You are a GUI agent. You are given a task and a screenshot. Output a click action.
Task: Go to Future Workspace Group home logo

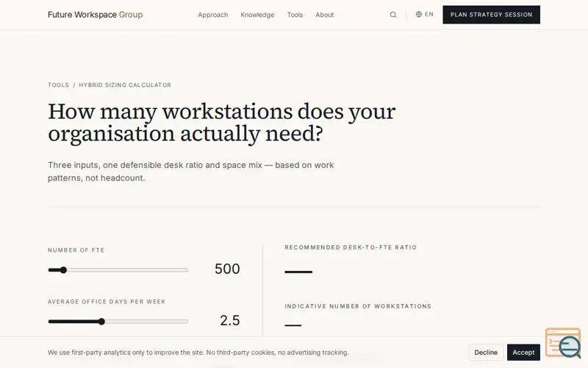pyautogui.click(x=96, y=15)
